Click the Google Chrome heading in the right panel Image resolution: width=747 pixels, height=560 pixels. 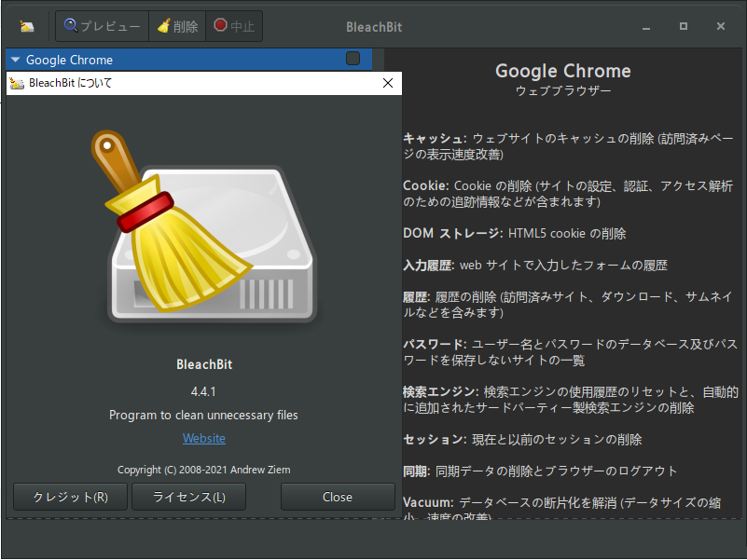[562, 71]
